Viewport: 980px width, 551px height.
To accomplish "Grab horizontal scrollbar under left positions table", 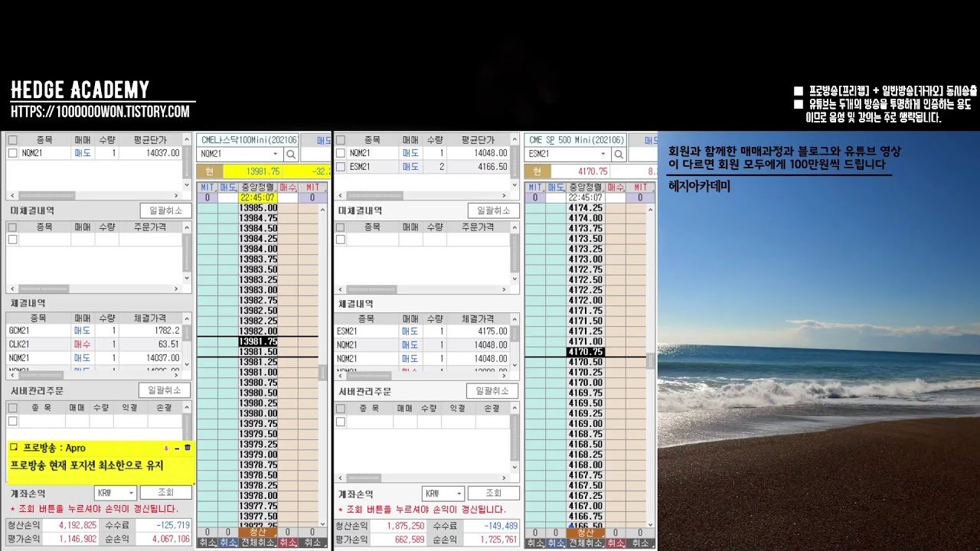I will click(x=47, y=196).
